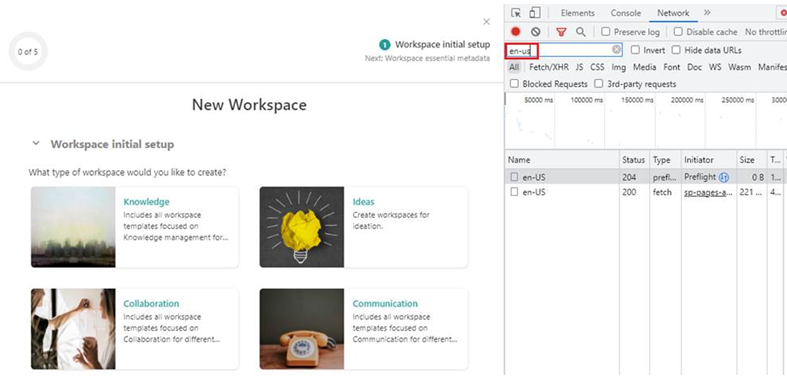This screenshot has height=381, width=787.
Task: Toggle the device toolbar icon
Action: (535, 13)
